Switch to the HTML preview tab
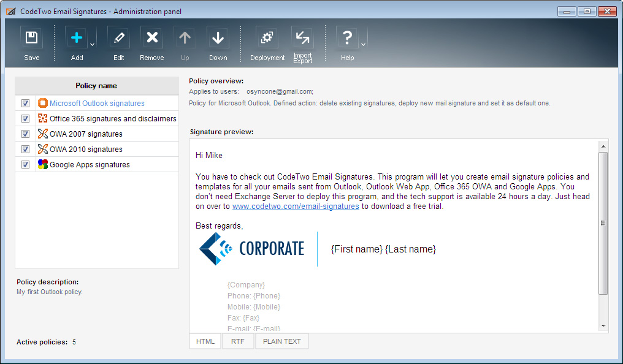Viewport: 623px width, 364px height. 205,341
